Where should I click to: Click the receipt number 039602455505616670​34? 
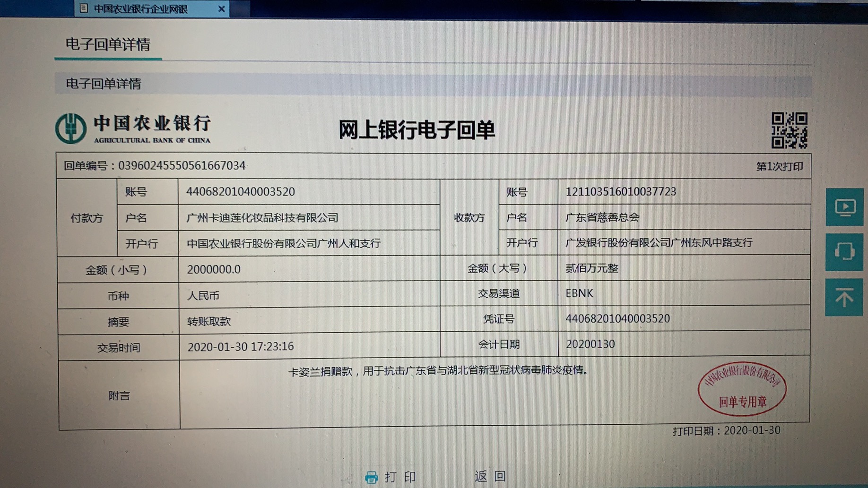click(x=182, y=166)
